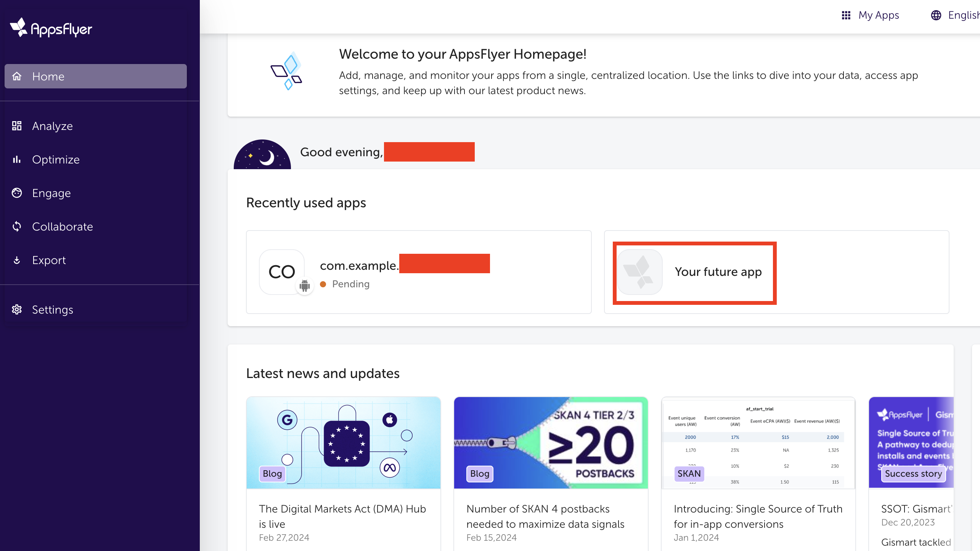Click the Home house icon
This screenshot has width=980, height=551.
[17, 76]
